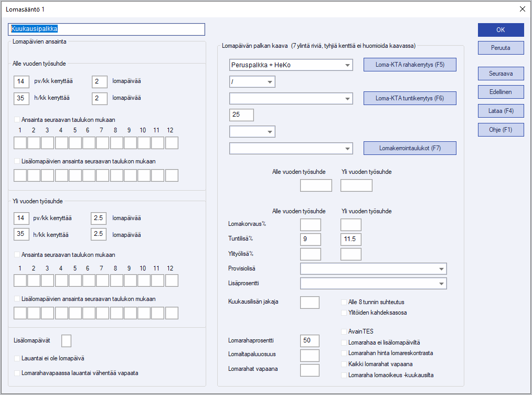The width and height of the screenshot is (532, 395).
Task: Open Loma-KTA rahakerrytys (F5)
Action: tap(410, 65)
